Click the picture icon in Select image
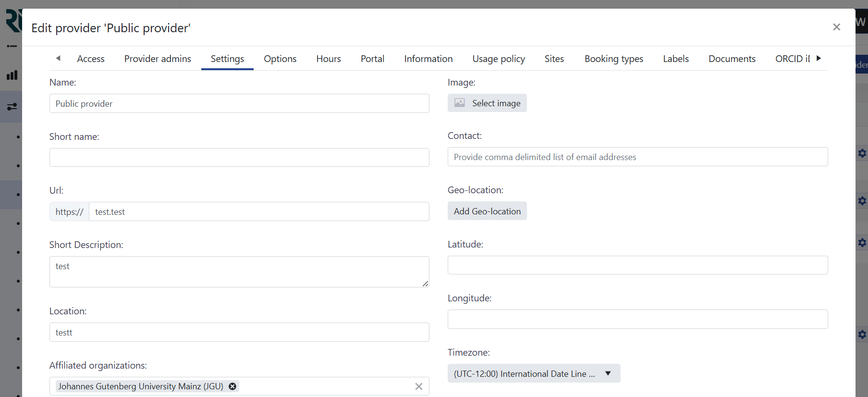 [x=460, y=103]
